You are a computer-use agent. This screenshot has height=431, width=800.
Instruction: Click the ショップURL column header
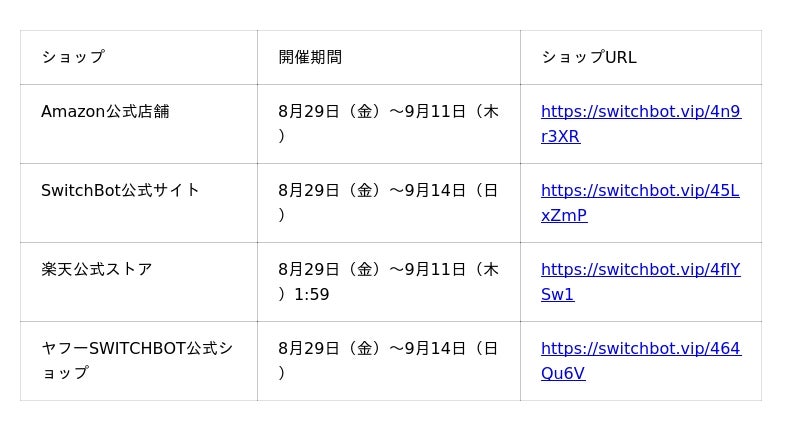(x=589, y=57)
